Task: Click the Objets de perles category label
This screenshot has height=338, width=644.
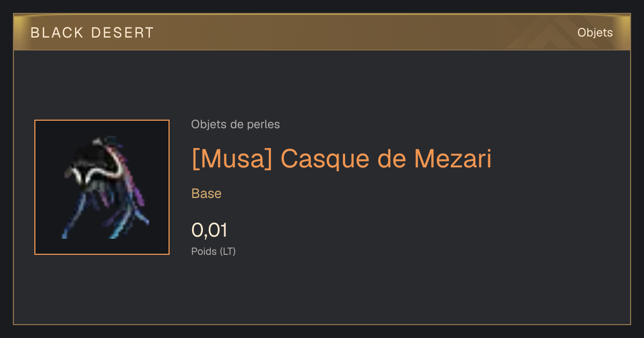Action: click(236, 124)
